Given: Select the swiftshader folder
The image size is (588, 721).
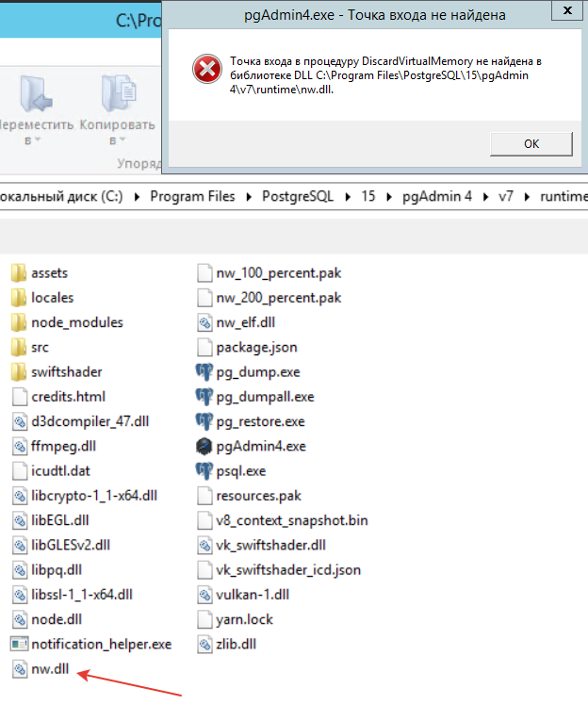Looking at the screenshot, I should pyautogui.click(x=66, y=371).
